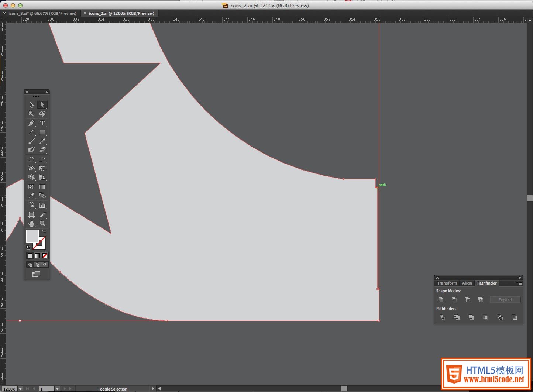Apply Minus Front shape mode
This screenshot has height=392, width=533.
coord(454,300)
